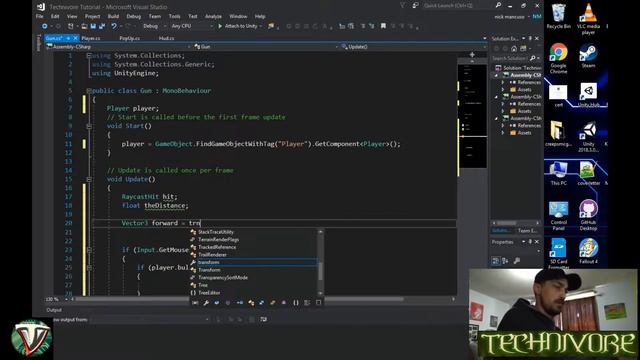Viewport: 640px width, 360px height.
Task: Collapse the Update() method outlining box
Action: coord(89,179)
